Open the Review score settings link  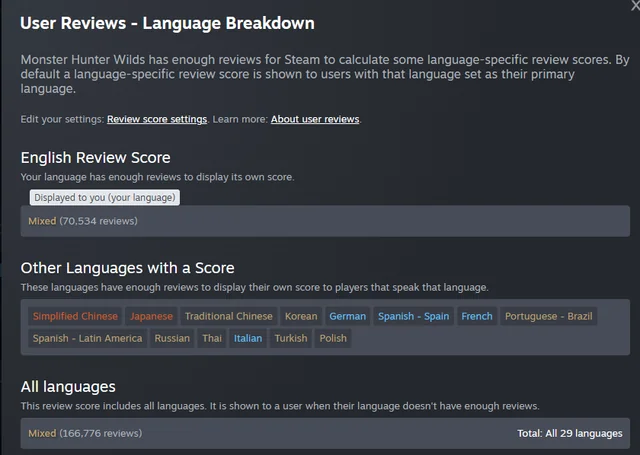pos(157,119)
